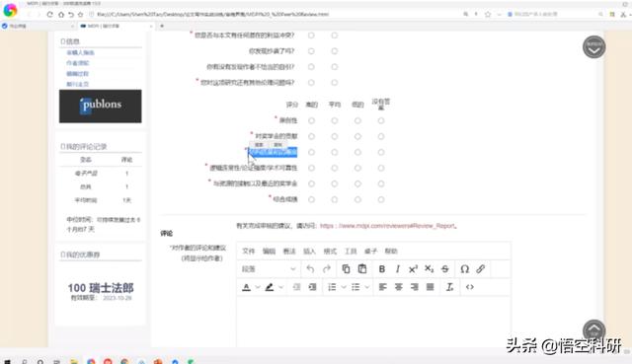Apply superscript formatting
632x364 pixels.
[x=413, y=269]
